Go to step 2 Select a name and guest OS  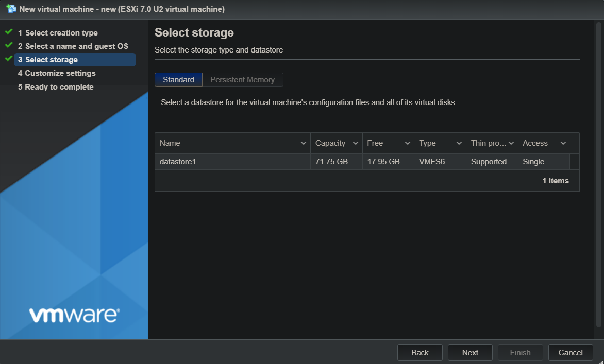(x=73, y=46)
